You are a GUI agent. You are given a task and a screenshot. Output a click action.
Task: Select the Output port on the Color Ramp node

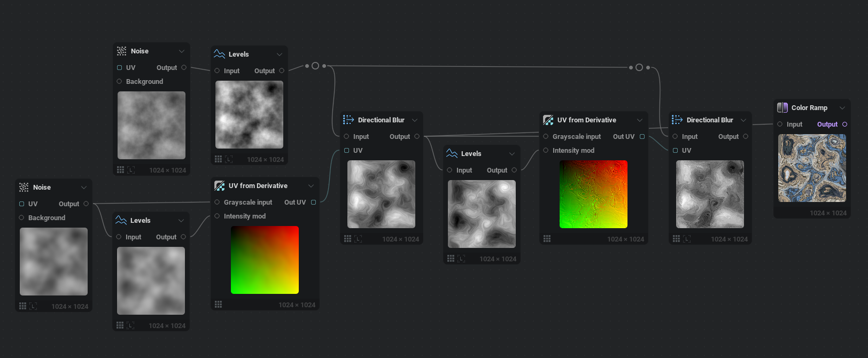pos(844,124)
